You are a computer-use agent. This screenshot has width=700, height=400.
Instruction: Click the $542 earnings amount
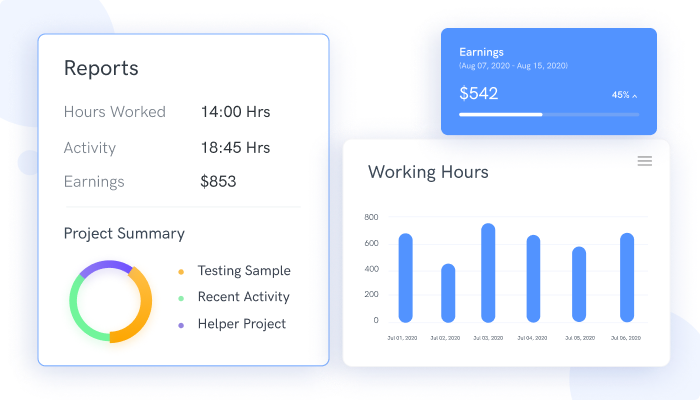[479, 93]
